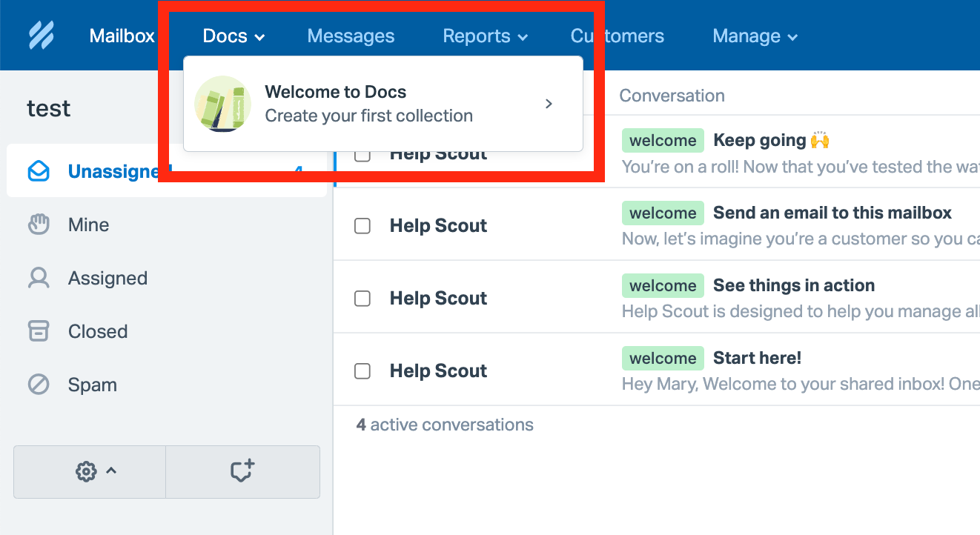Open the Unassigned folder envelope icon

click(39, 172)
